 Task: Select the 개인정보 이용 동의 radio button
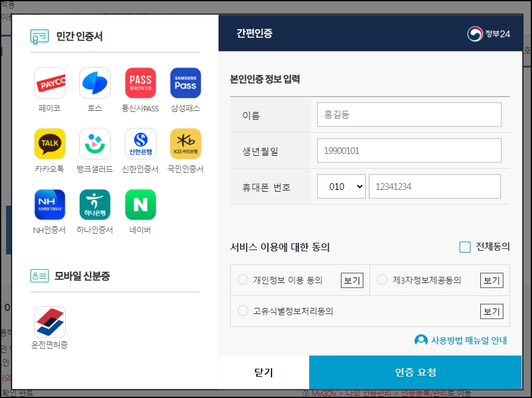point(243,280)
